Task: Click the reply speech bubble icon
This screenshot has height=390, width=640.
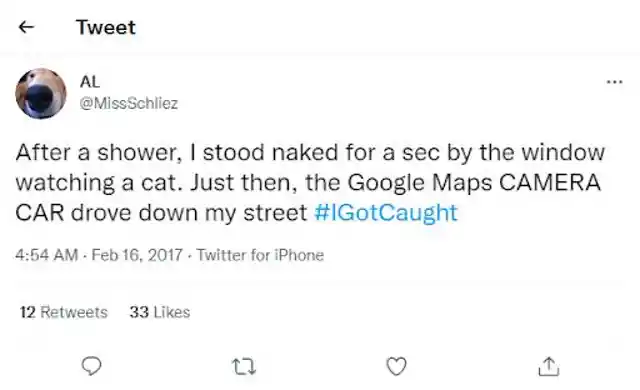Action: click(x=91, y=366)
